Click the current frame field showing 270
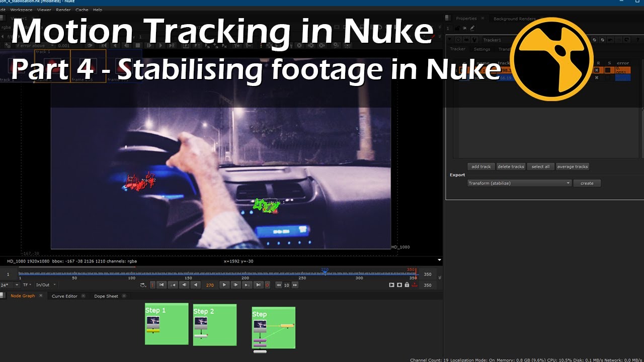This screenshot has height=362, width=644. [x=210, y=285]
